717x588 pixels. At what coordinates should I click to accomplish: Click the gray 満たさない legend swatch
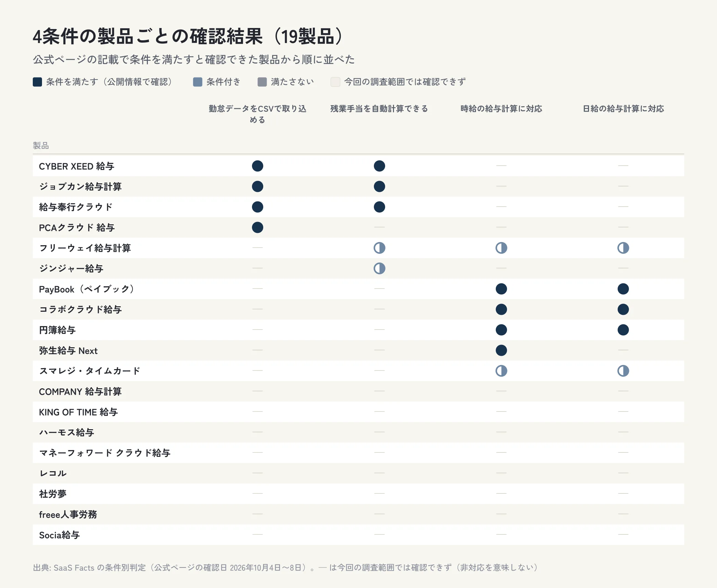[x=262, y=82]
